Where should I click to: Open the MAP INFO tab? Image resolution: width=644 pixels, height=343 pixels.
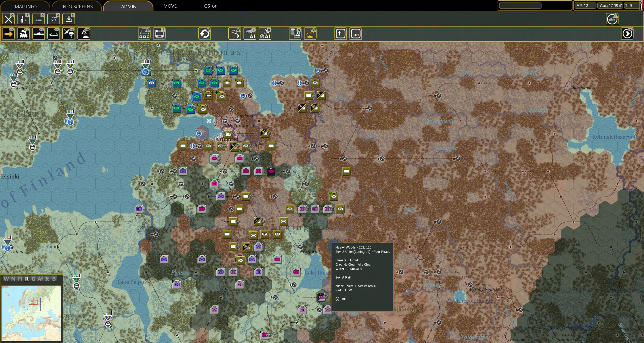click(25, 7)
